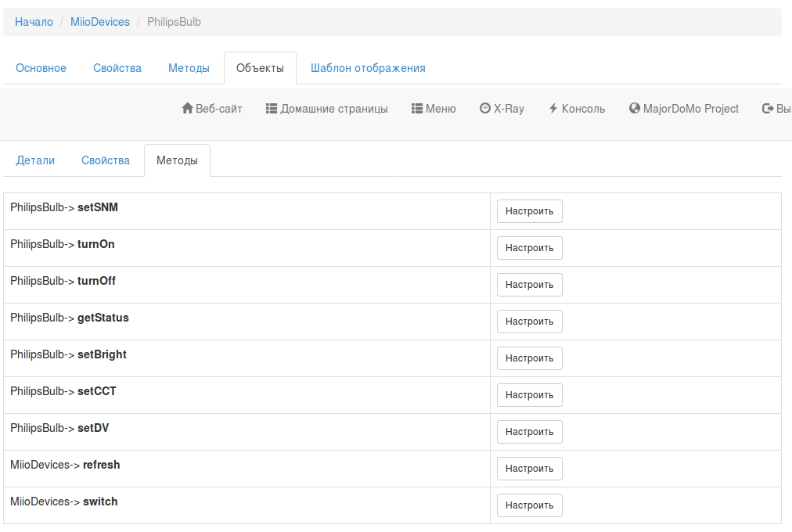This screenshot has height=532, width=792.
Task: Open the top-level Свойства tab
Action: click(117, 68)
